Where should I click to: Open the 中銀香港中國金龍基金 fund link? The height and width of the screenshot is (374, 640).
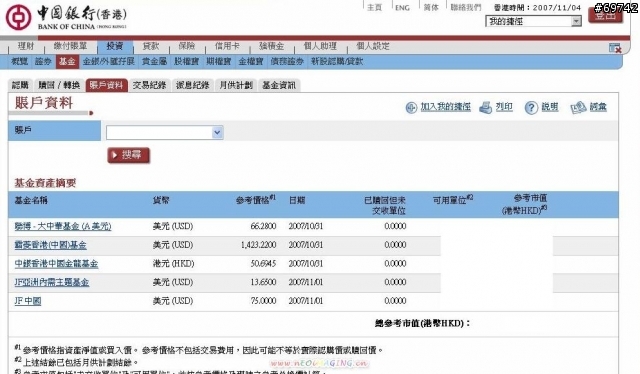56,264
